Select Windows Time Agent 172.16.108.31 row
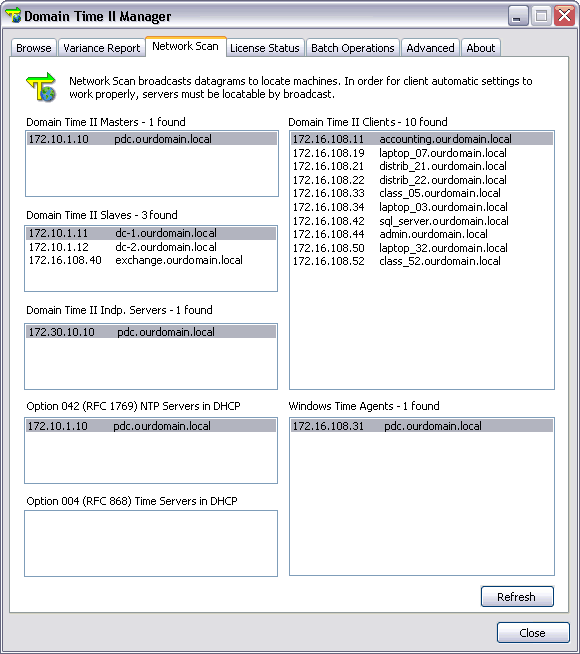 [x=422, y=426]
